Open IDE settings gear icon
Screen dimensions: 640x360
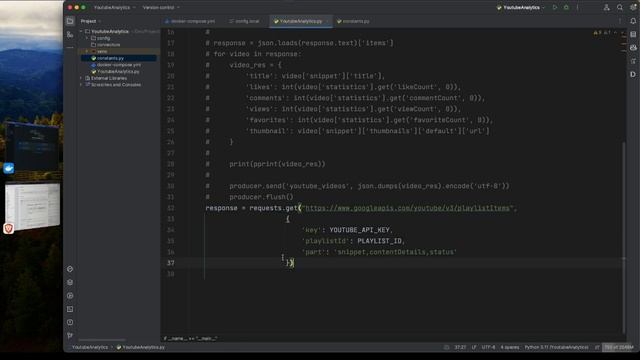pos(633,7)
